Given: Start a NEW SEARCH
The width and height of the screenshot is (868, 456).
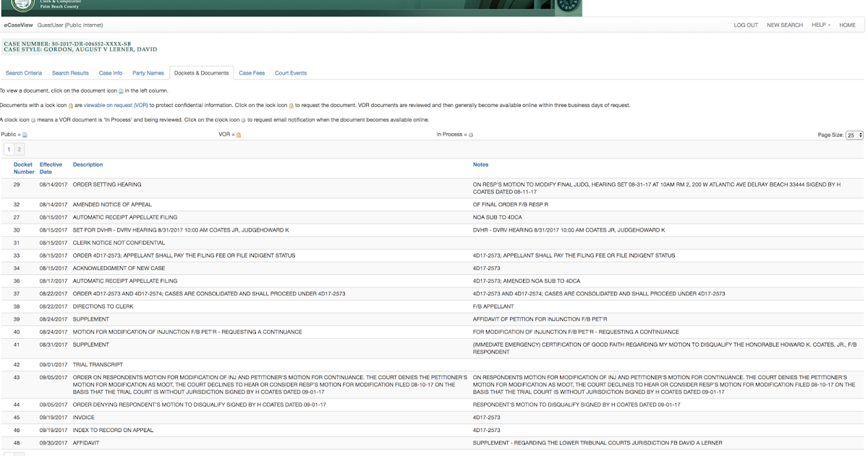Looking at the screenshot, I should 785,25.
